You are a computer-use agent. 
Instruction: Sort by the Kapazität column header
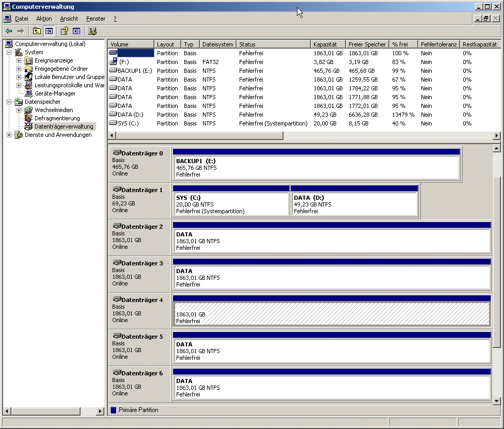tap(328, 44)
